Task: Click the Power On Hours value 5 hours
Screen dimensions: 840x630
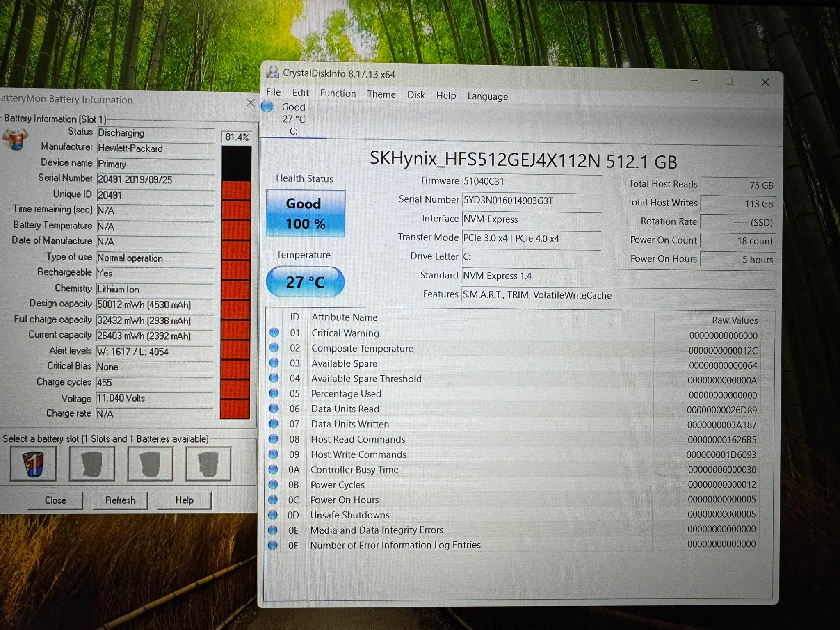Action: tap(738, 260)
